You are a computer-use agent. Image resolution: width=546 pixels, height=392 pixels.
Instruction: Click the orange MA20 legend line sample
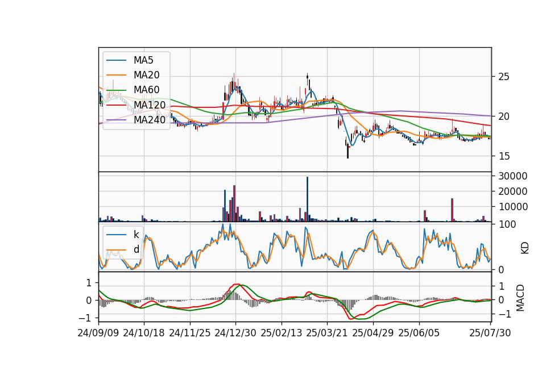tap(116, 75)
